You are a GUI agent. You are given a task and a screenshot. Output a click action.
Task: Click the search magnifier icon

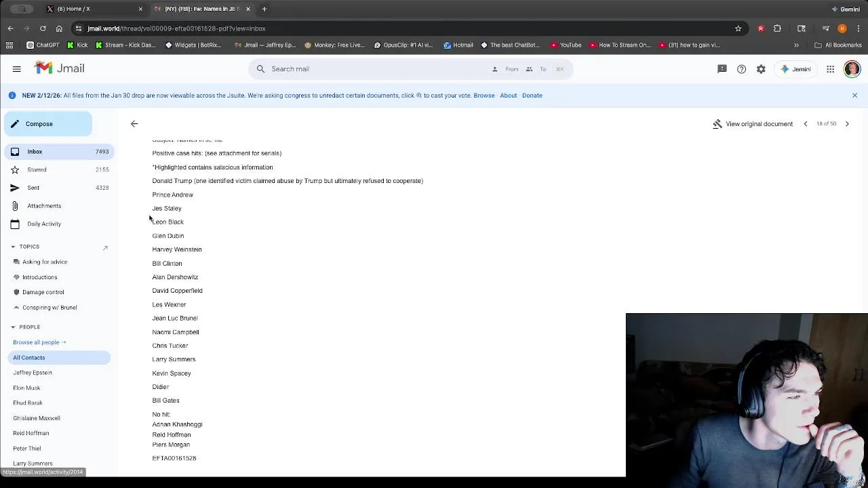pyautogui.click(x=260, y=68)
